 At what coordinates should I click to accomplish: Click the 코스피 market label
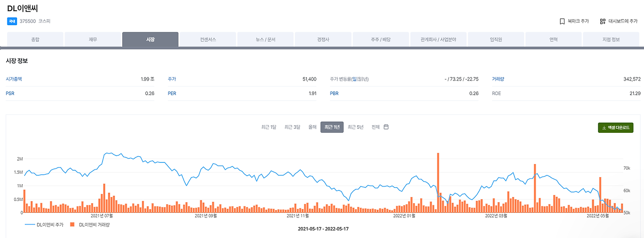[x=44, y=21]
